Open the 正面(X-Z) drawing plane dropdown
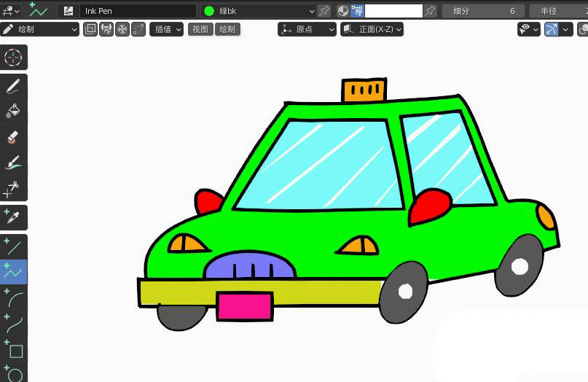 pyautogui.click(x=372, y=29)
